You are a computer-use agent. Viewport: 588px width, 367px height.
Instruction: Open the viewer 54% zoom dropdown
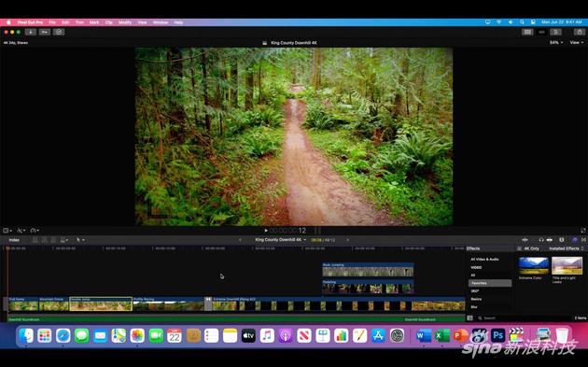(x=556, y=43)
